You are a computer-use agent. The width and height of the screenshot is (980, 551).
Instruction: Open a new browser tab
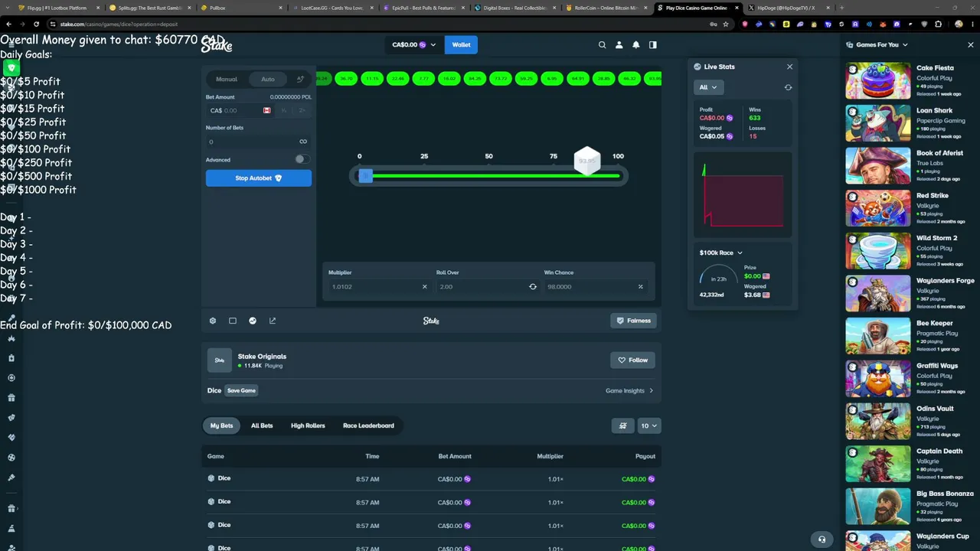click(x=841, y=8)
